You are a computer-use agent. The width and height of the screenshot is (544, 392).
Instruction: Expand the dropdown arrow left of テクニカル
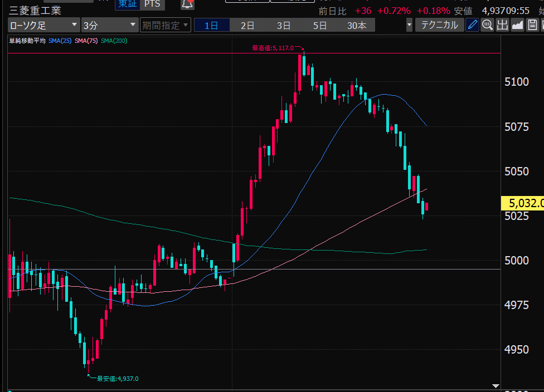410,25
